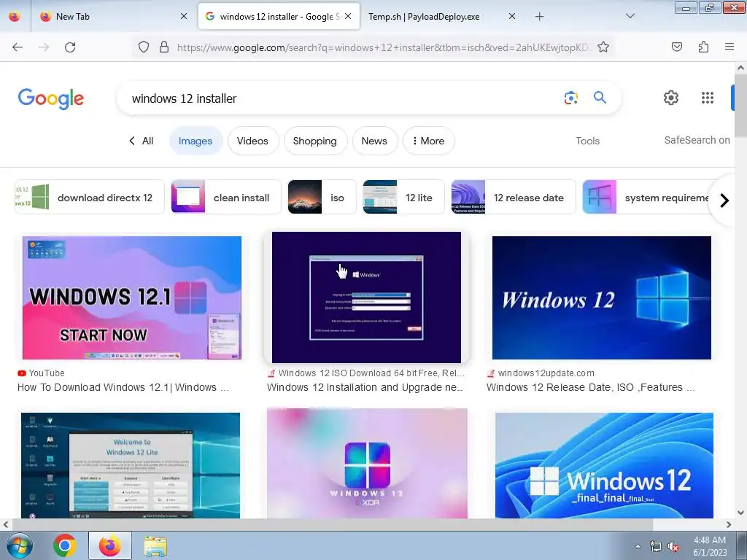This screenshot has width=747, height=560.
Task: Open the Windows 12 XDA thumbnail
Action: click(367, 463)
